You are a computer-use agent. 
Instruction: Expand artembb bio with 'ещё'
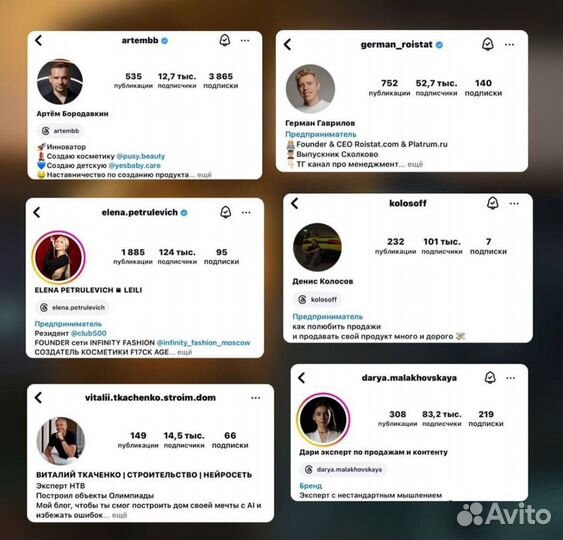(204, 175)
